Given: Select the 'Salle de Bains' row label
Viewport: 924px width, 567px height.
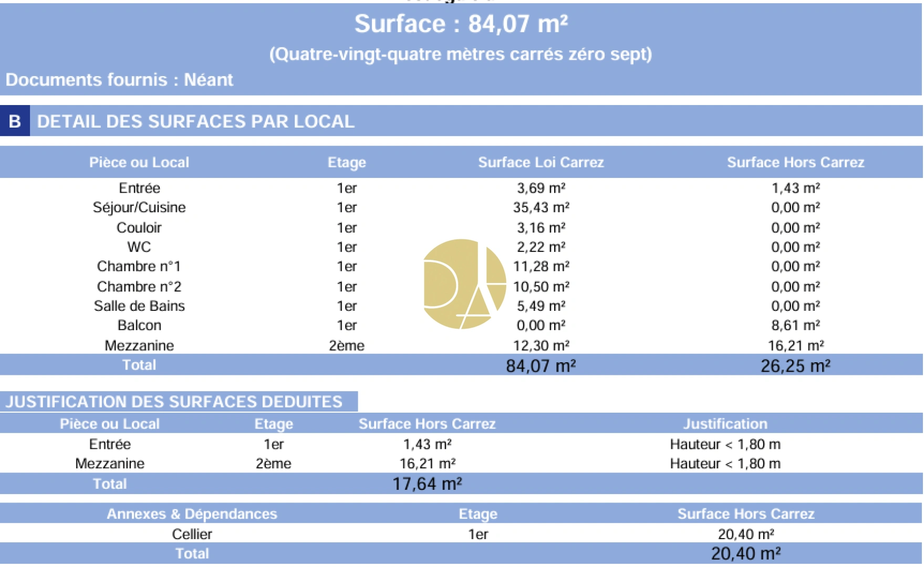Looking at the screenshot, I should coord(139,306).
